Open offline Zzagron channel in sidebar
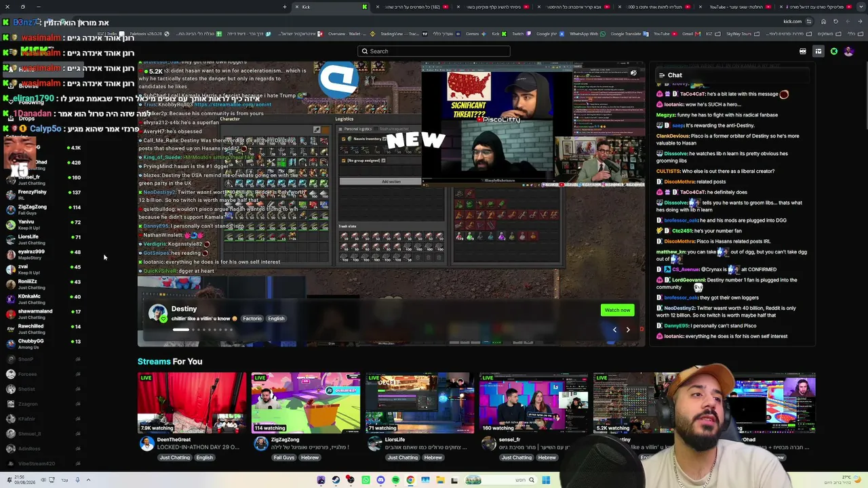This screenshot has height=488, width=868. coord(42,404)
